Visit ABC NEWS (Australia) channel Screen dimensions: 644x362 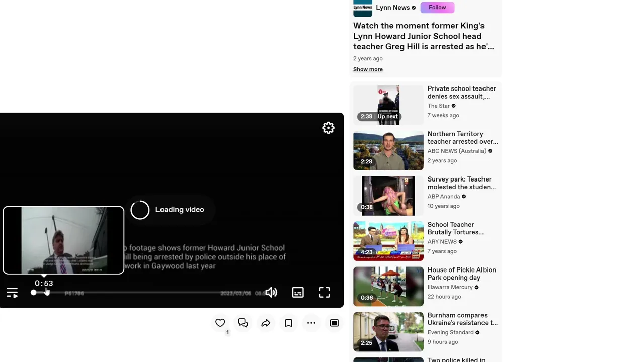point(457,151)
